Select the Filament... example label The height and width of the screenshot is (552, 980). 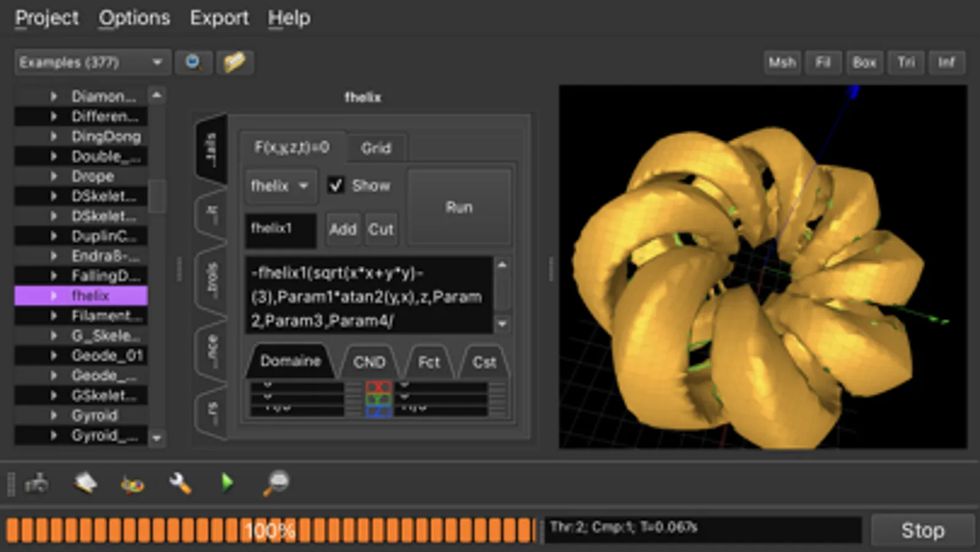[x=107, y=316]
